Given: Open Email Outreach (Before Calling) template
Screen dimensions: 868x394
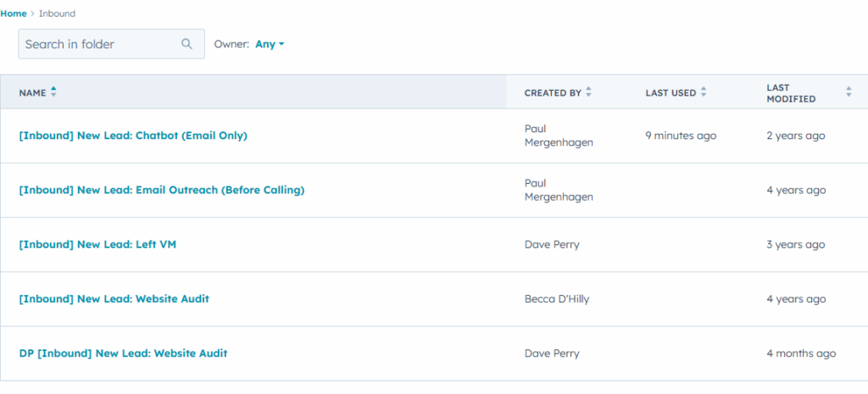Looking at the screenshot, I should (x=161, y=190).
